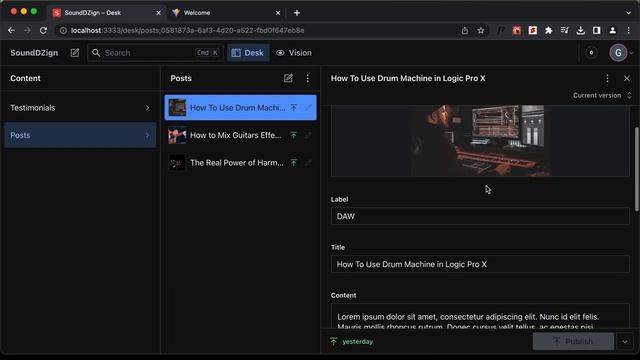Open the G user avatar menu
The width and height of the screenshot is (640, 360).
coord(618,53)
